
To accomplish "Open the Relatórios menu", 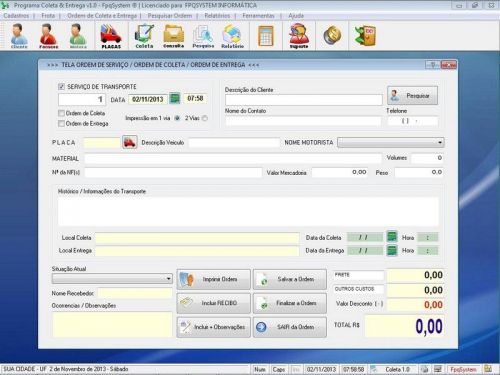I will pos(217,16).
